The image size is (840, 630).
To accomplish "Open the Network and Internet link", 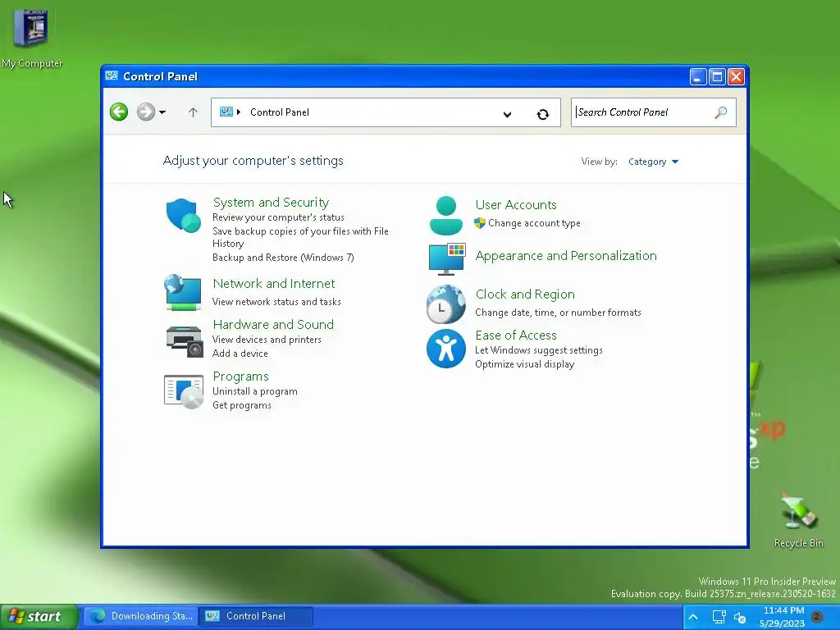I will point(274,283).
